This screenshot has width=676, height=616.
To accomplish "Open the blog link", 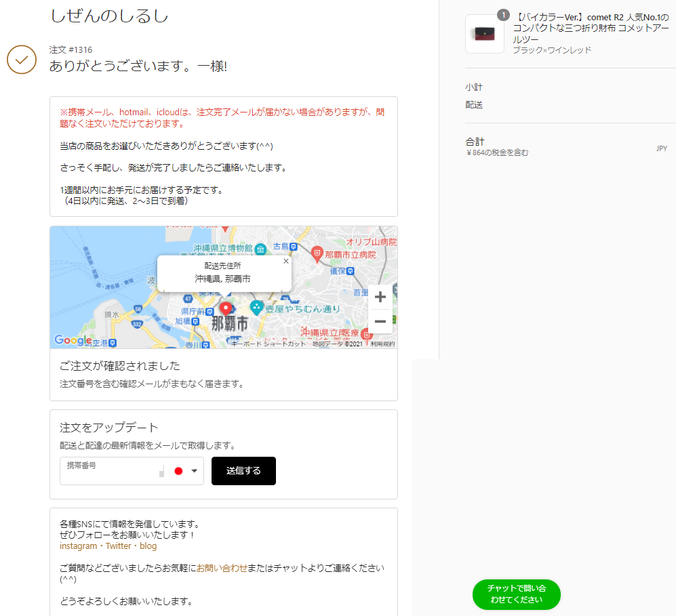I will tap(148, 546).
